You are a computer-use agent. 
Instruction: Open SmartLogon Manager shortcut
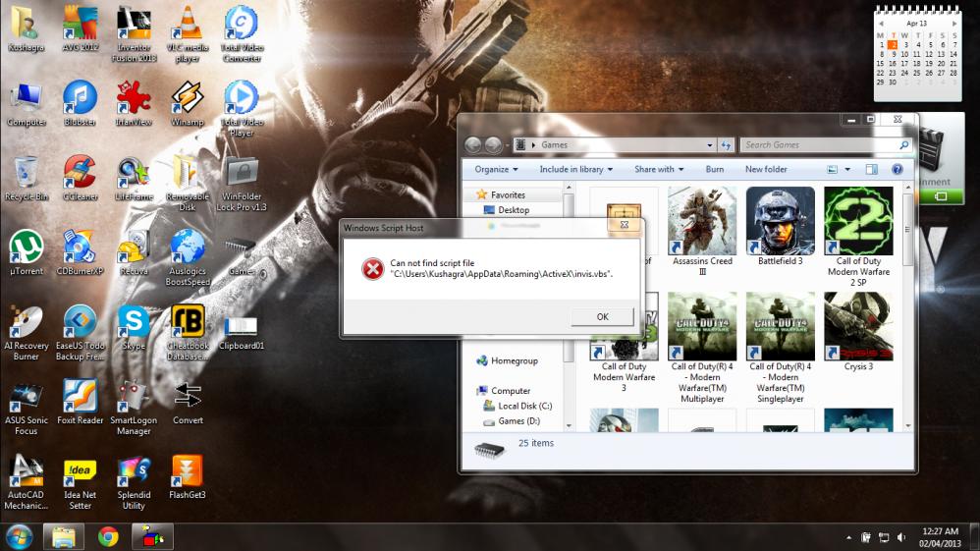(134, 407)
